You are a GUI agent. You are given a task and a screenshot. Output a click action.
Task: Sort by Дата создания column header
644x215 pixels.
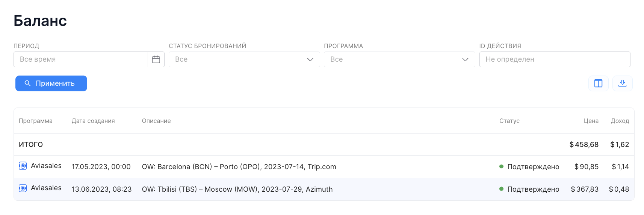click(93, 121)
